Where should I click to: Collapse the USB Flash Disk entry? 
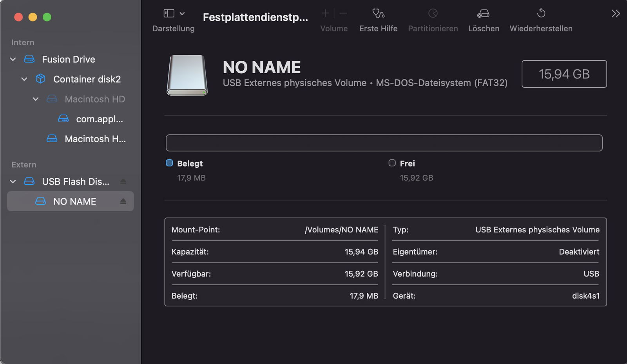[13, 181]
